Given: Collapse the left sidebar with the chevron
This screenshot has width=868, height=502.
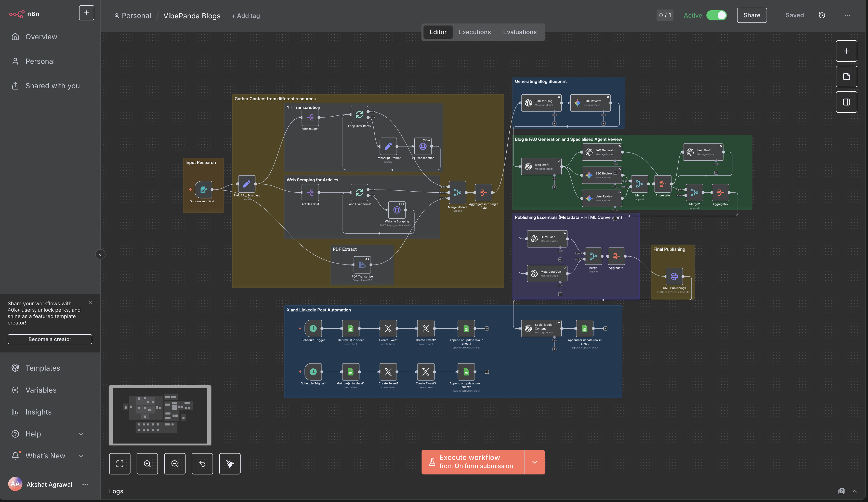Looking at the screenshot, I should 100,255.
